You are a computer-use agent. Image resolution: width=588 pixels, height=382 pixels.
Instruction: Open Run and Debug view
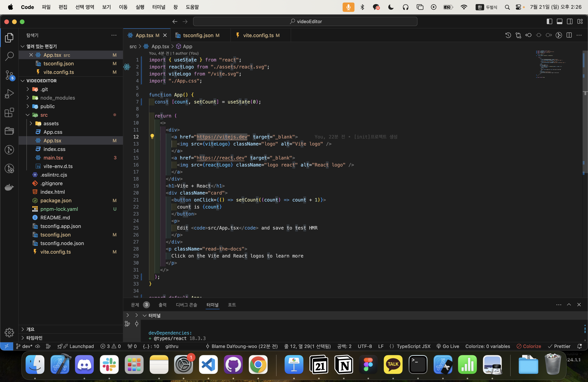(x=9, y=94)
